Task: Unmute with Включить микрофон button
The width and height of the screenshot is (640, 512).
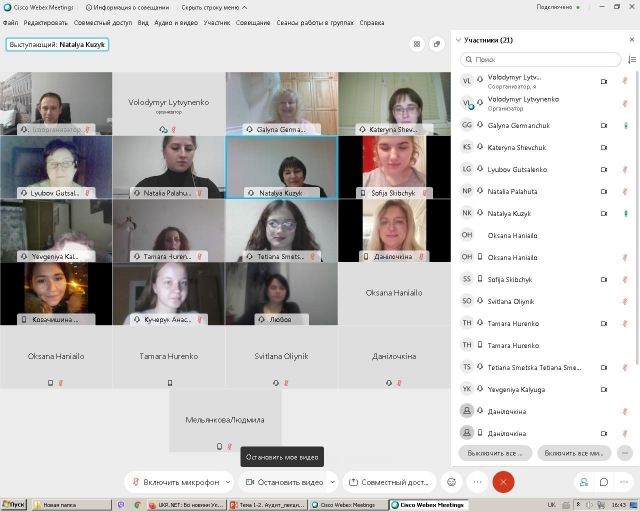Action: 176,482
